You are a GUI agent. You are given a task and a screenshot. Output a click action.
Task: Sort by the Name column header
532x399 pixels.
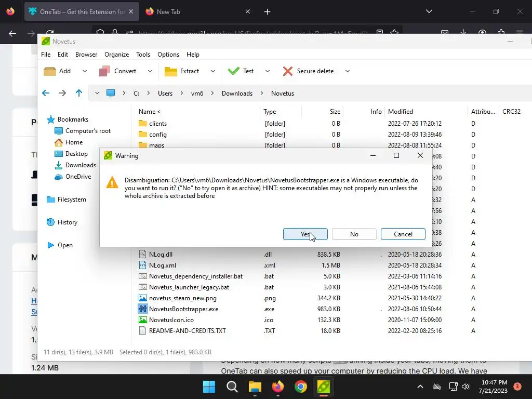150,112
